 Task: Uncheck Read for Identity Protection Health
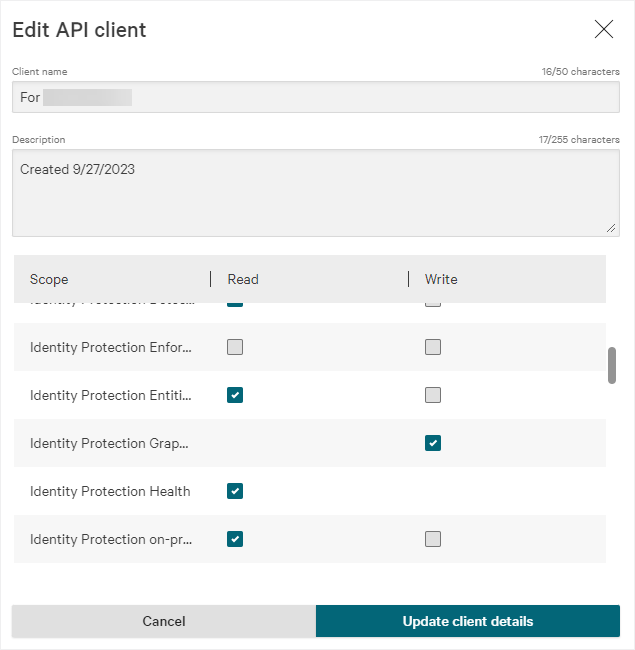coord(235,491)
